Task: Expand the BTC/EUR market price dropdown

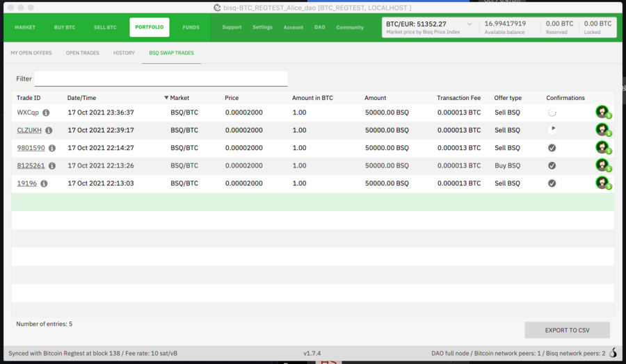Action: pos(469,24)
